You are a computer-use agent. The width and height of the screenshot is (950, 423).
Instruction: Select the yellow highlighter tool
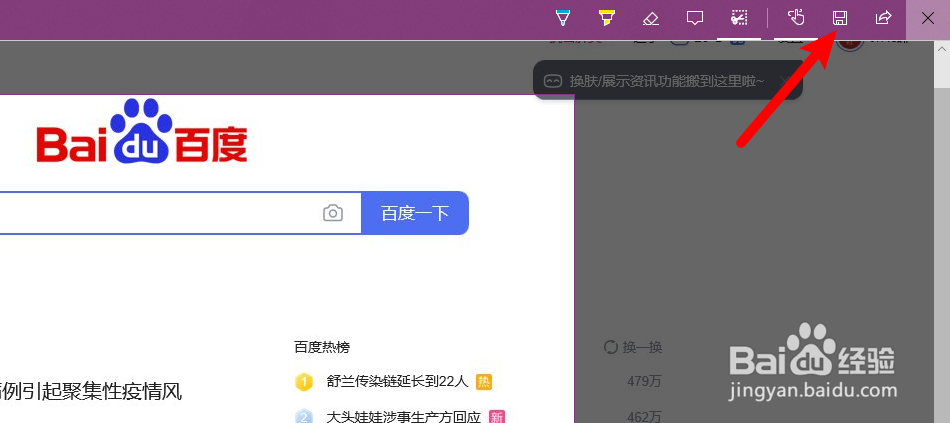click(606, 18)
